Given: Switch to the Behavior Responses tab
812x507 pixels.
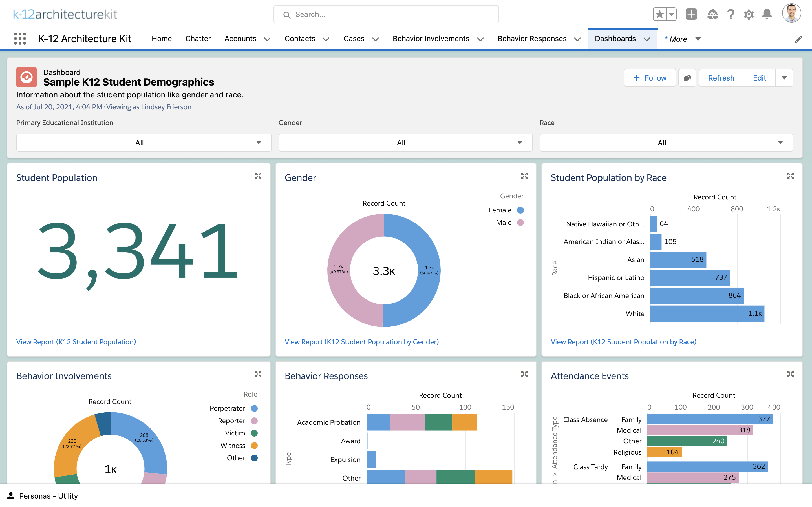Looking at the screenshot, I should pos(532,39).
